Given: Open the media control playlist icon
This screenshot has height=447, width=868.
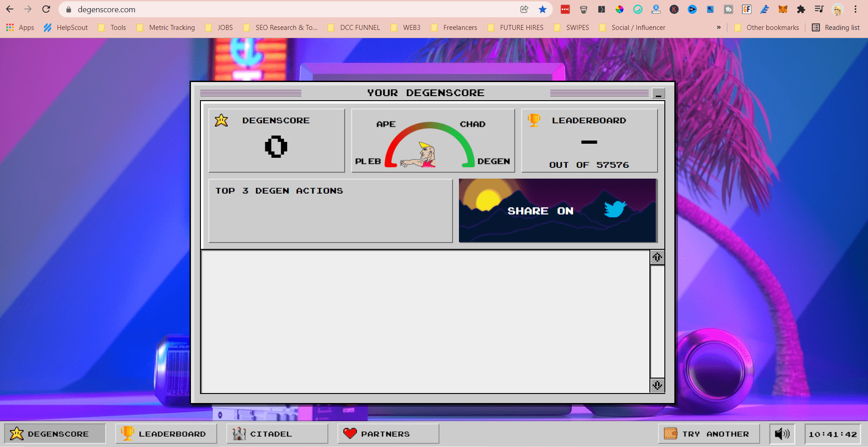Looking at the screenshot, I should tap(819, 10).
